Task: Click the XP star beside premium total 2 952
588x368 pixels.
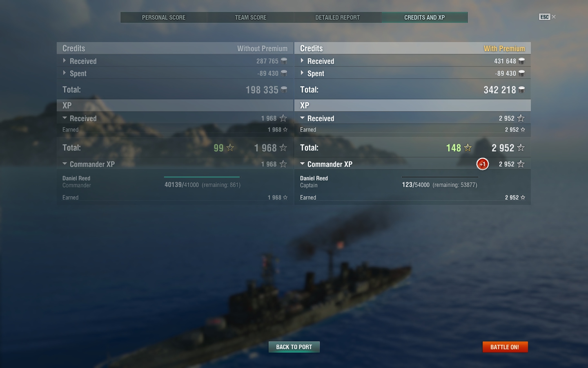Action: [x=521, y=148]
